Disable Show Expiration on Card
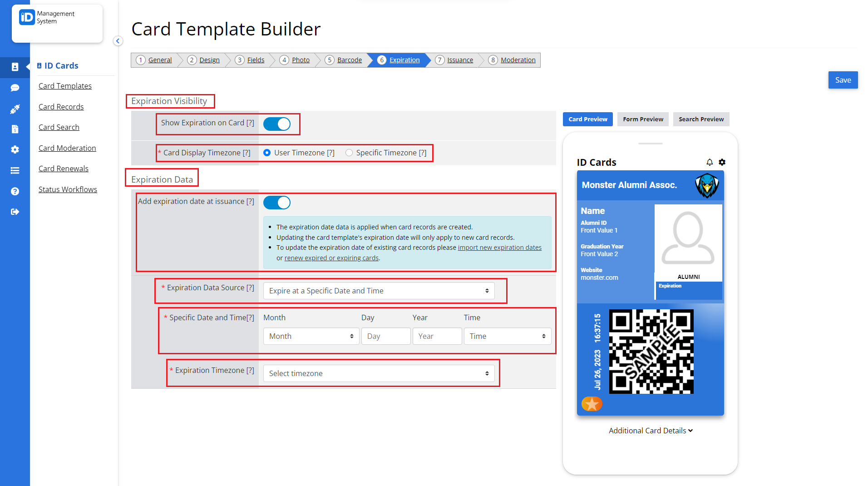The image size is (868, 486). [277, 124]
